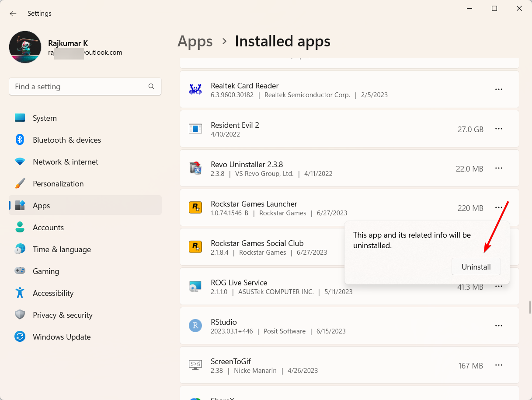532x400 pixels.
Task: Click the 27.0 GB size value
Action: point(470,130)
